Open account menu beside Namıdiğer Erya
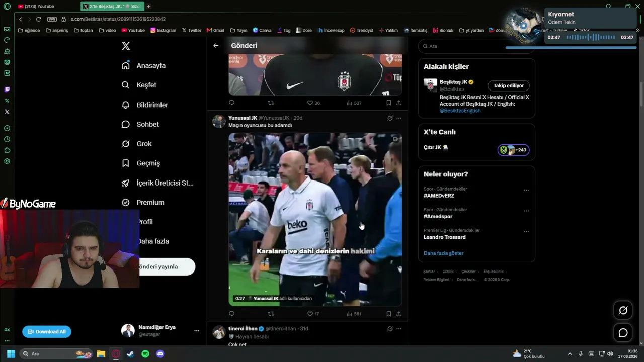 tap(197, 331)
